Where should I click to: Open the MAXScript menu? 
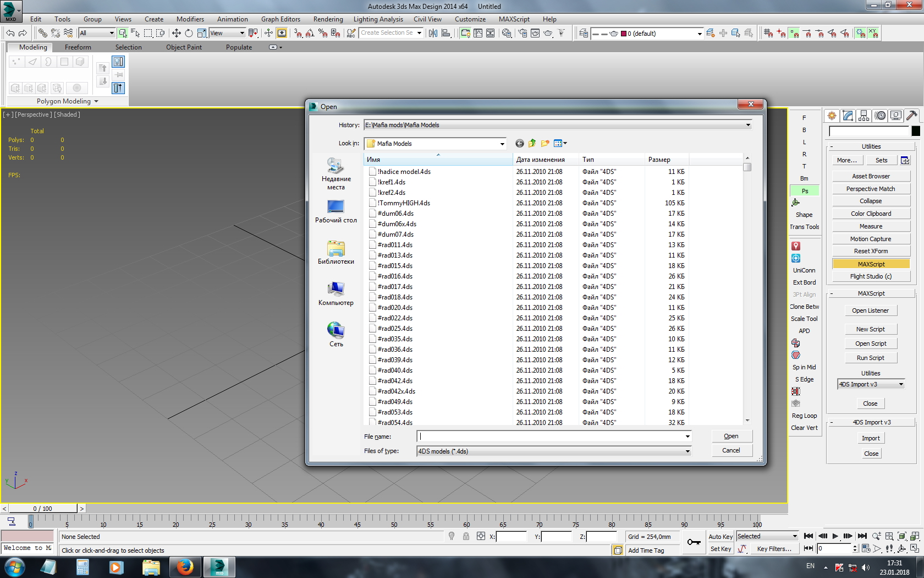[514, 19]
